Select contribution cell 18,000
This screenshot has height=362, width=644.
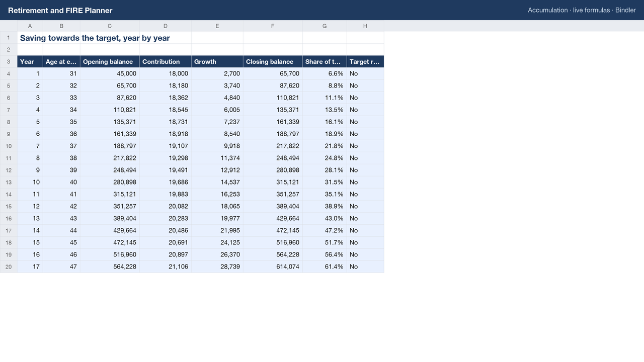[x=165, y=73]
